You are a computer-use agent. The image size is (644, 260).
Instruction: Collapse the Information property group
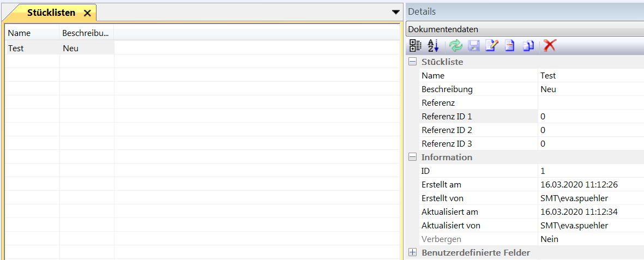click(x=413, y=158)
